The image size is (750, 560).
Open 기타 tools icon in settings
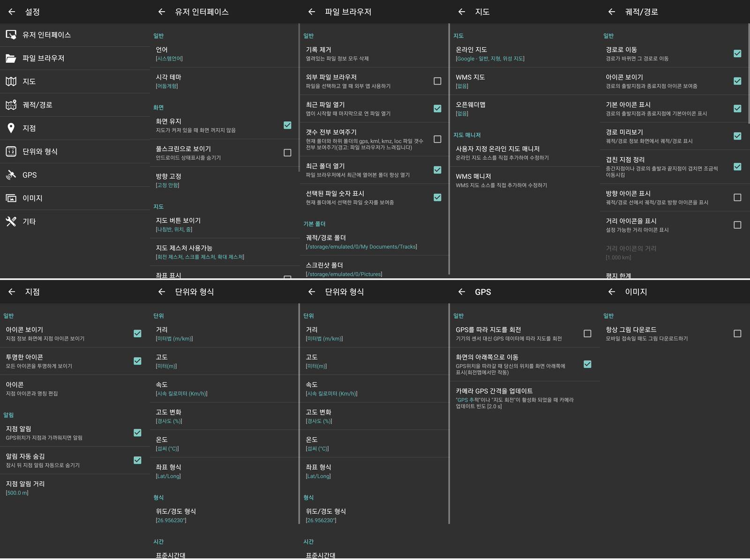pyautogui.click(x=11, y=221)
